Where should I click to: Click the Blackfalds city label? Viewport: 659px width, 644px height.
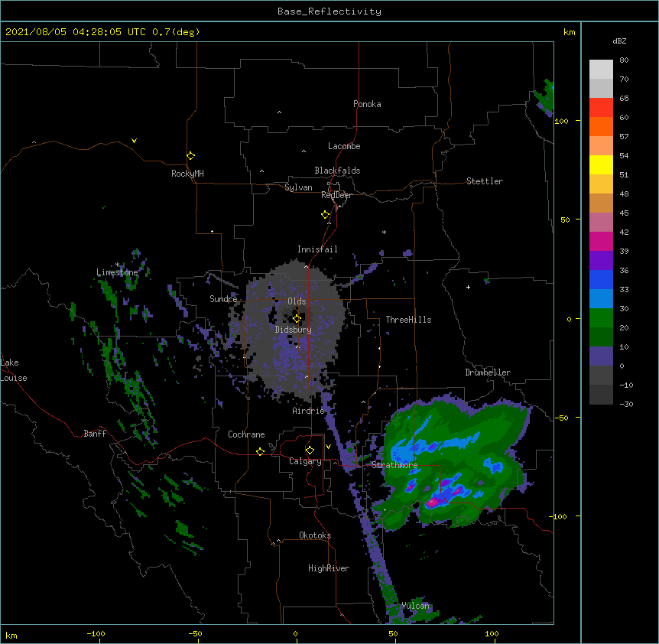[337, 171]
